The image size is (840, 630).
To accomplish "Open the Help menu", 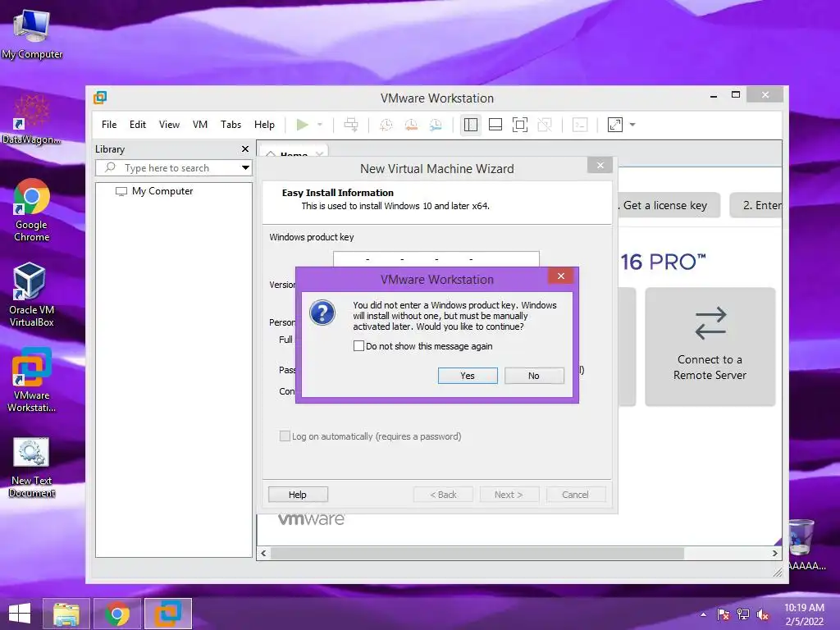I will (264, 125).
